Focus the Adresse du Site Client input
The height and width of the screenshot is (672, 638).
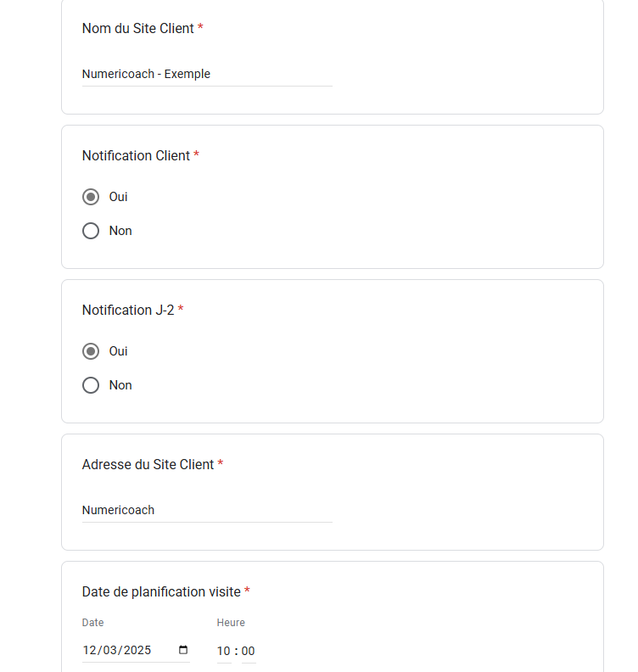[x=207, y=511]
